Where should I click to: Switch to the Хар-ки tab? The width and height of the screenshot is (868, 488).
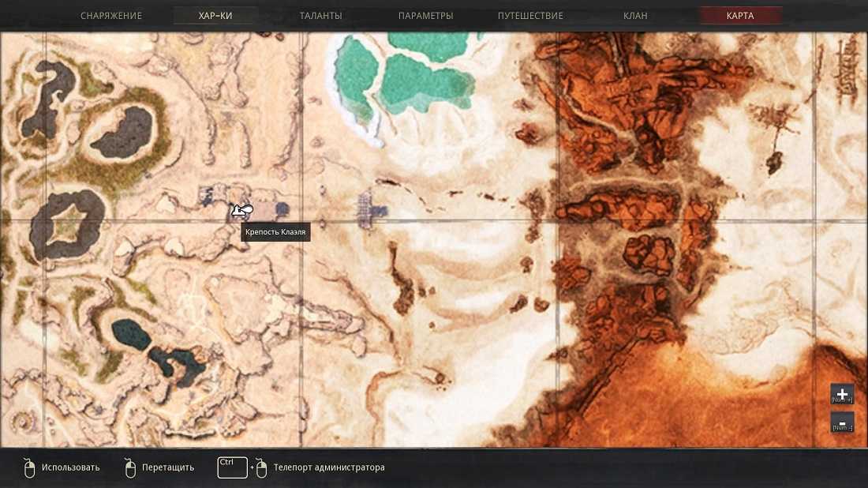pyautogui.click(x=215, y=16)
